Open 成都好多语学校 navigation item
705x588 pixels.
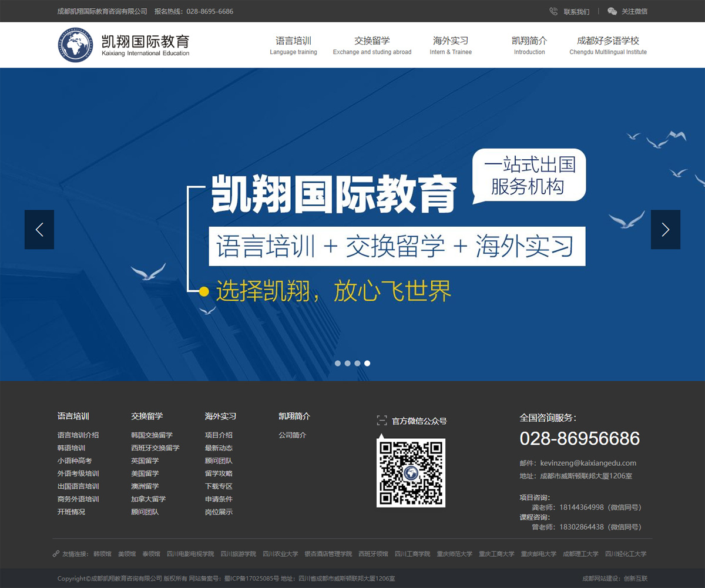[608, 45]
